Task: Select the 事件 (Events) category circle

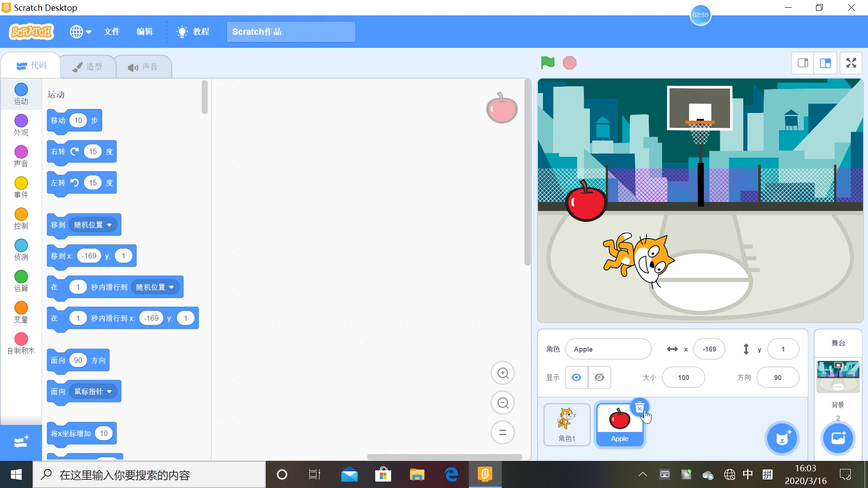Action: [x=21, y=183]
